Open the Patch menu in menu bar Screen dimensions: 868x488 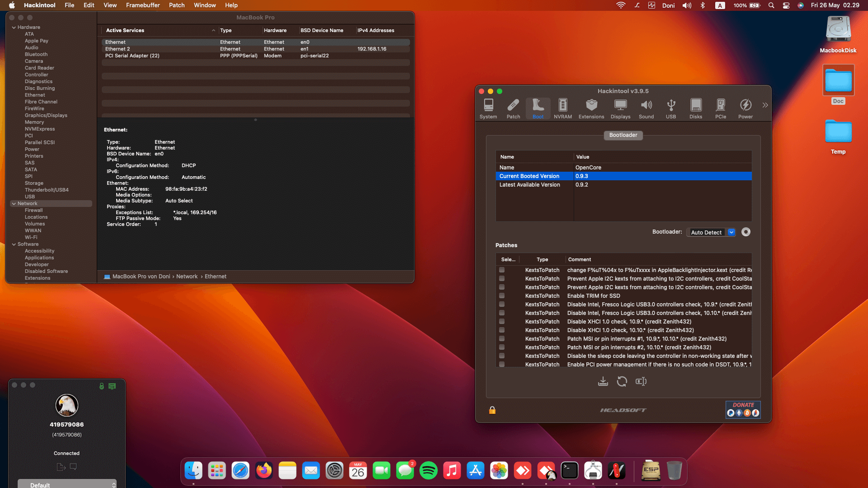[x=177, y=5]
